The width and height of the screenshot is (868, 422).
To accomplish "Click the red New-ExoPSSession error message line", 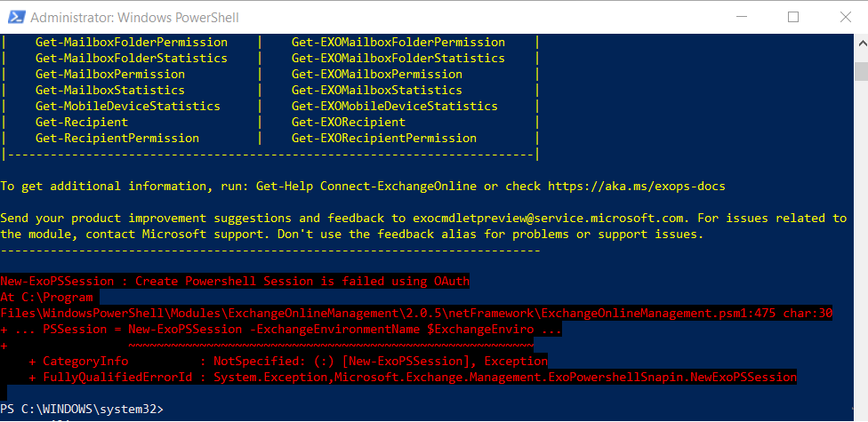I will click(235, 282).
